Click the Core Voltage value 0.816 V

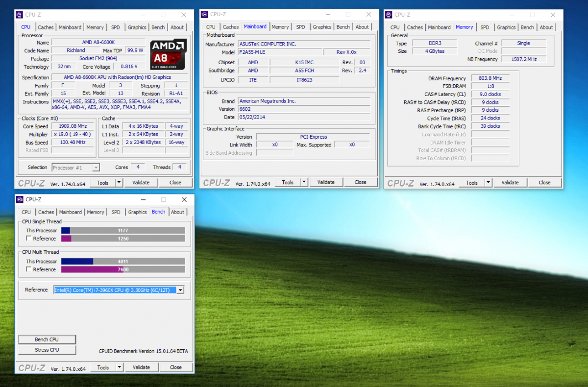129,67
